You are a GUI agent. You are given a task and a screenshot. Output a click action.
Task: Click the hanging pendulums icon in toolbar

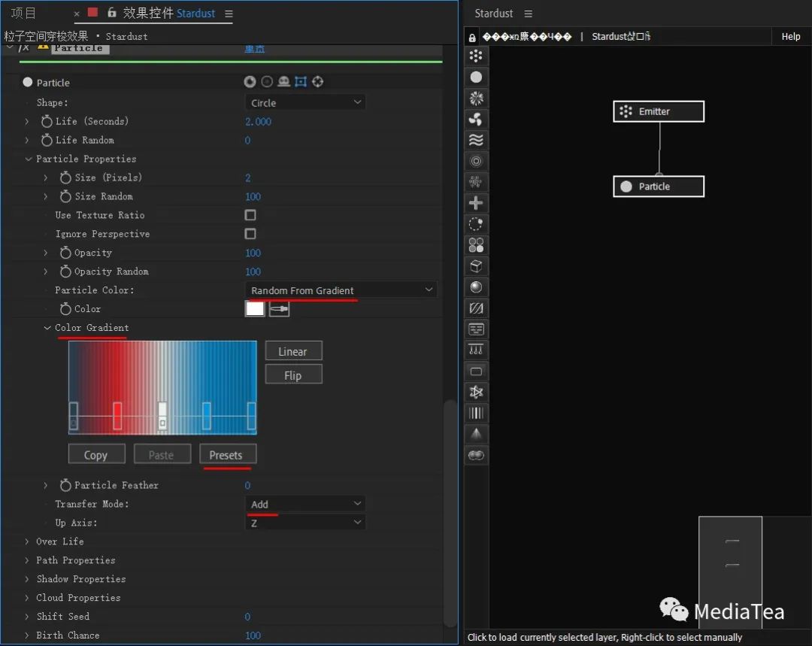tap(476, 350)
